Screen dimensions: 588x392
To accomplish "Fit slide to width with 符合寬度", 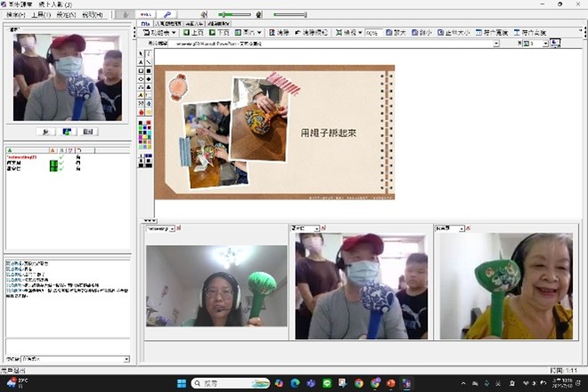I will point(492,33).
